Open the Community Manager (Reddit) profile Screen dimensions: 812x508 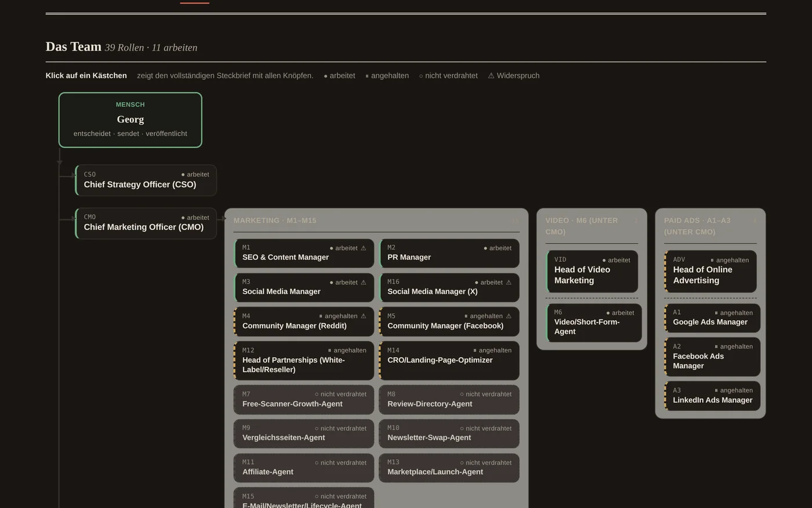pos(304,322)
